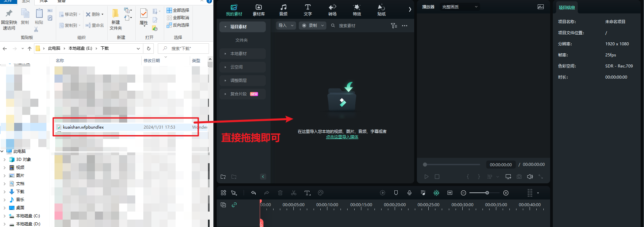644x227 pixels.
Task: Open the audio mixer music-list icon
Action: coord(423,193)
